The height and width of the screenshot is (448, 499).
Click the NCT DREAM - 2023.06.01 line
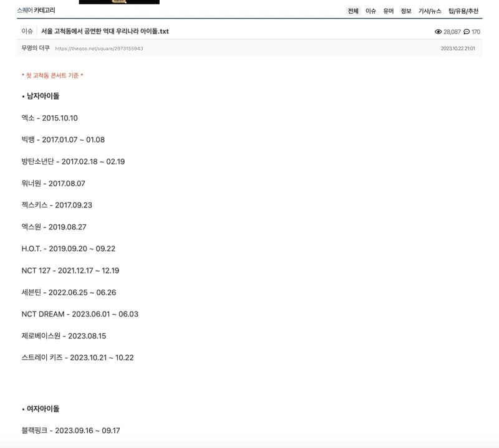tap(80, 314)
